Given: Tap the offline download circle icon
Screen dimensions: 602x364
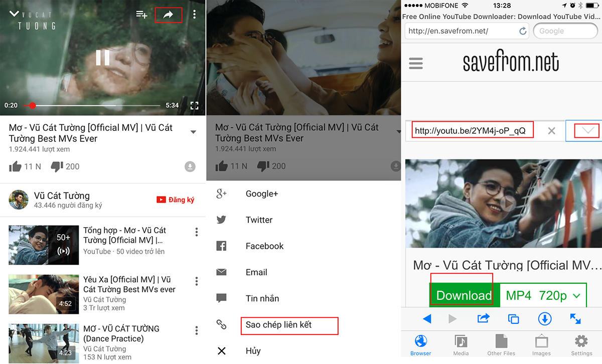Looking at the screenshot, I should click(190, 166).
